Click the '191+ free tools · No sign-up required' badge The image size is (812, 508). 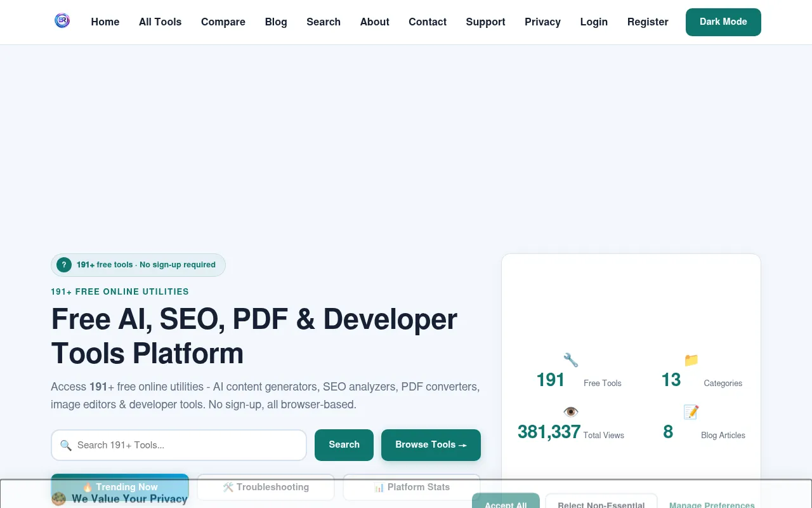pos(138,265)
